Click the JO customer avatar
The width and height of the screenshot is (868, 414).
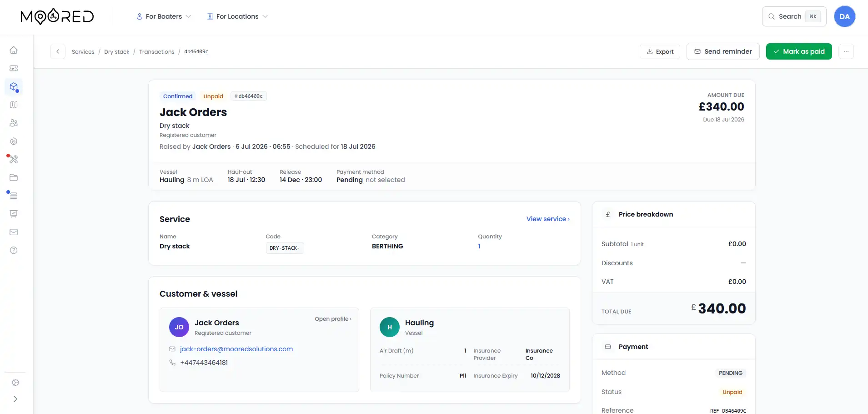pos(179,327)
